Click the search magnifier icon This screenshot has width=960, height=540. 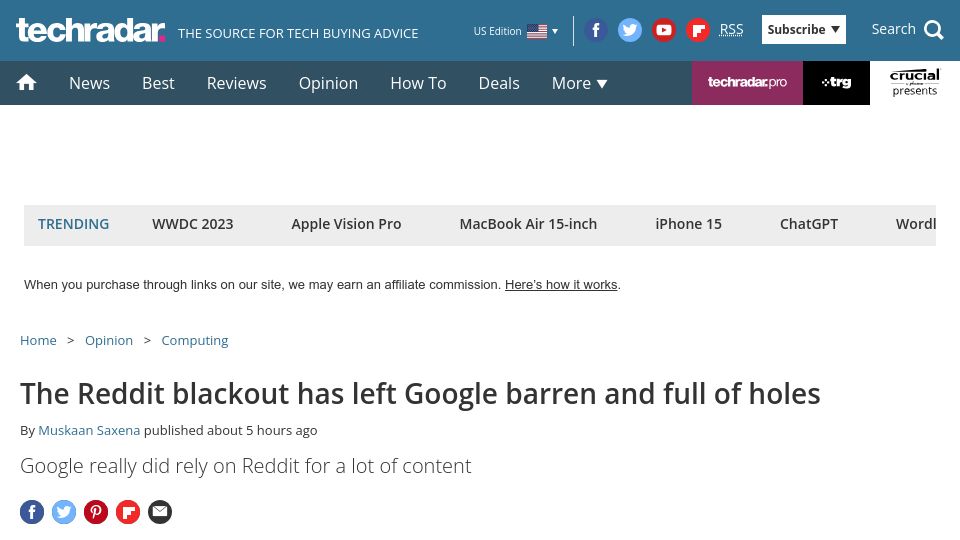pyautogui.click(x=934, y=30)
